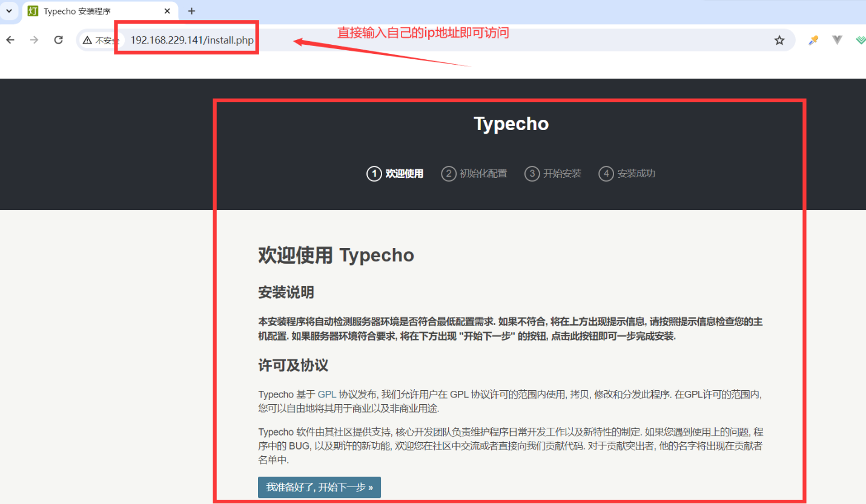Reload the Typecho installation page
Screen dimensions: 866x504
pyautogui.click(x=58, y=40)
